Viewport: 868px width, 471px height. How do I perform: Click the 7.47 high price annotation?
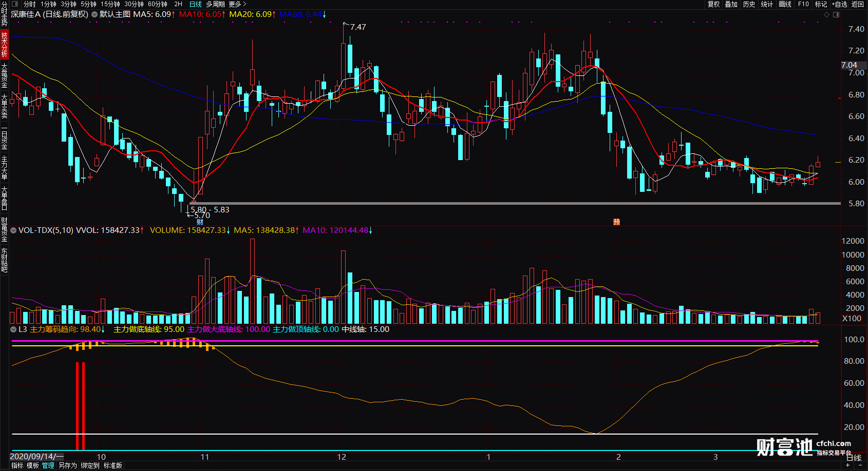[358, 27]
